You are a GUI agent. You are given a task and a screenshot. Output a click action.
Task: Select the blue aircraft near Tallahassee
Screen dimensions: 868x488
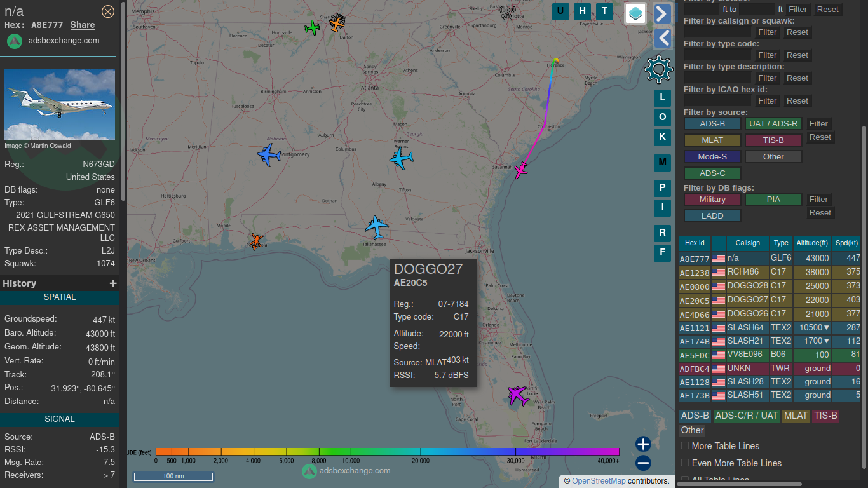(377, 227)
